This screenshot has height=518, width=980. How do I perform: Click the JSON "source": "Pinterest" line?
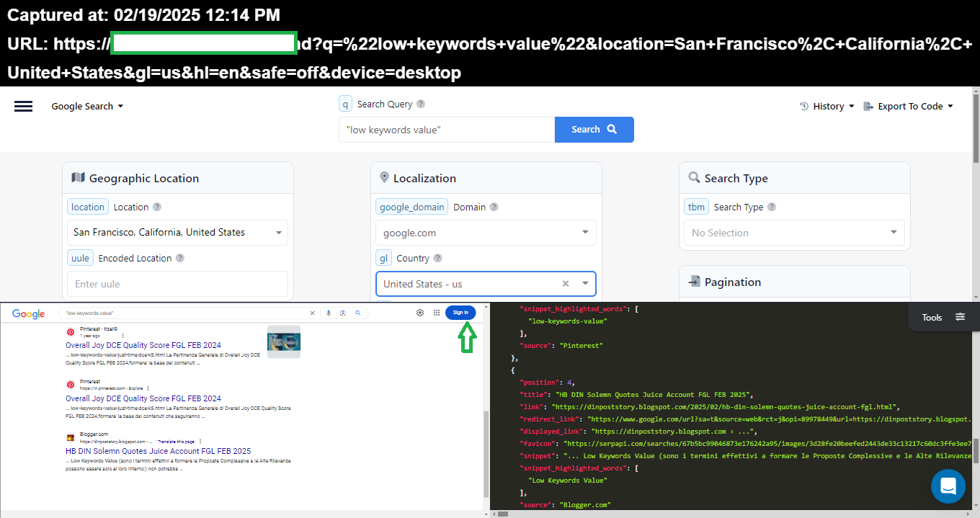click(561, 345)
